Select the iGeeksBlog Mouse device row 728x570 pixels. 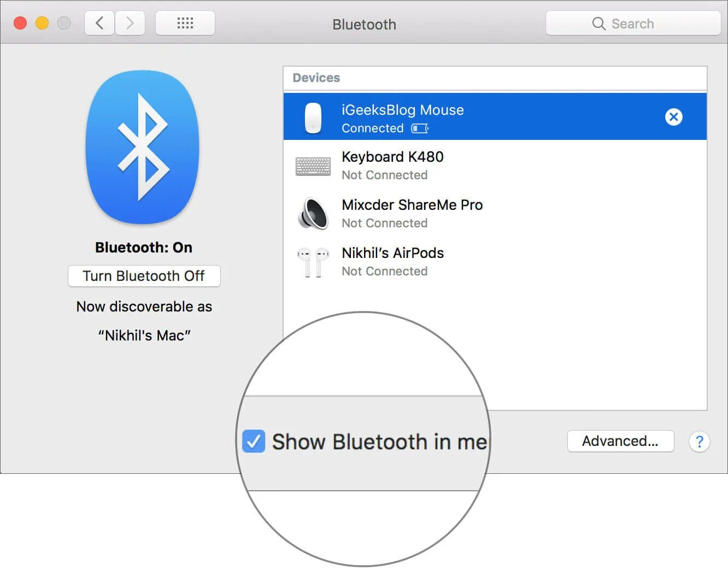[x=495, y=116]
